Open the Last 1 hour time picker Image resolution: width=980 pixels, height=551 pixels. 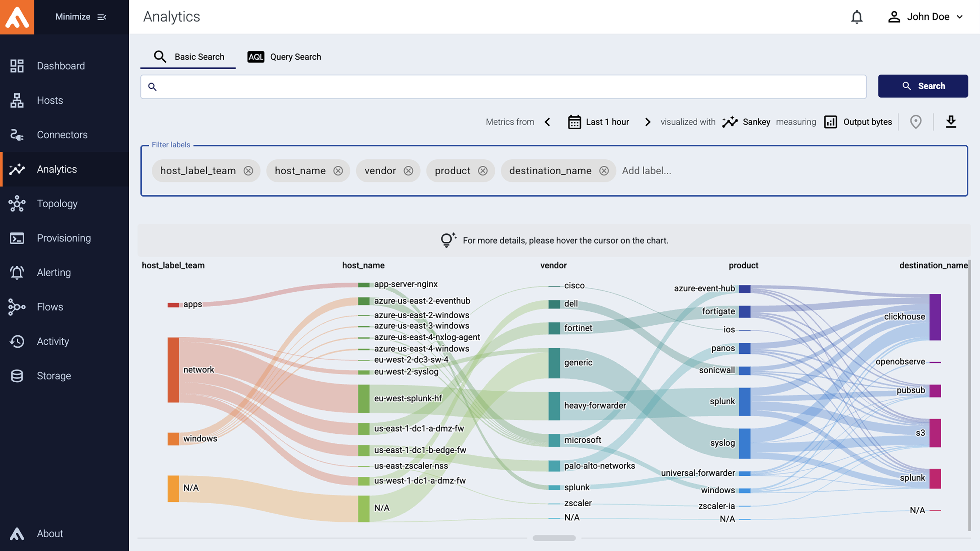tap(598, 122)
